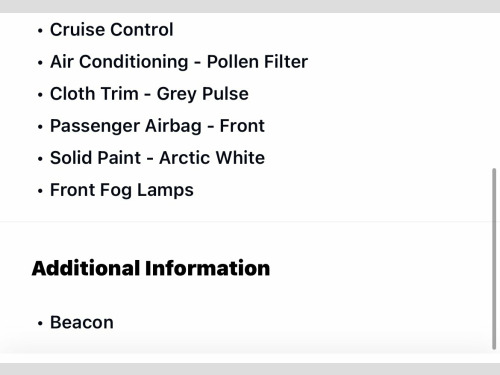The image size is (500, 375).
Task: Click the Cloth Trim - Grey Pulse text
Action: tap(149, 94)
